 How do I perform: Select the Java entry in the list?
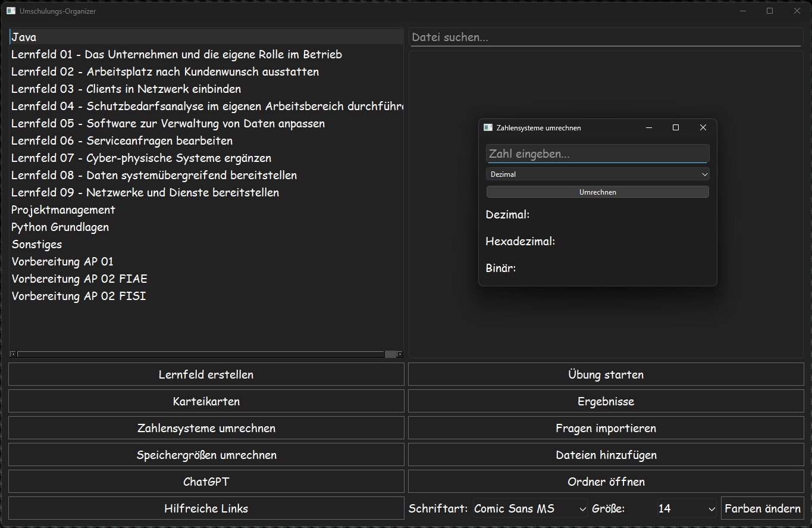pyautogui.click(x=206, y=37)
